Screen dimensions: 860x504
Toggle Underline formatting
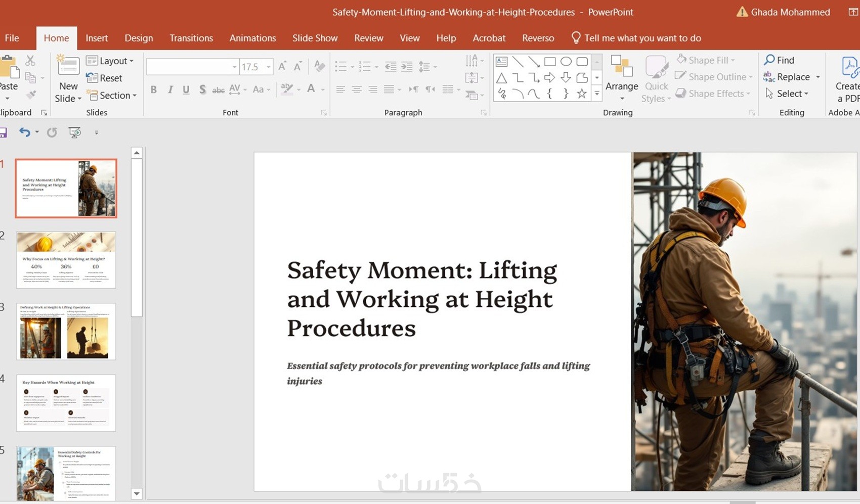(x=186, y=89)
